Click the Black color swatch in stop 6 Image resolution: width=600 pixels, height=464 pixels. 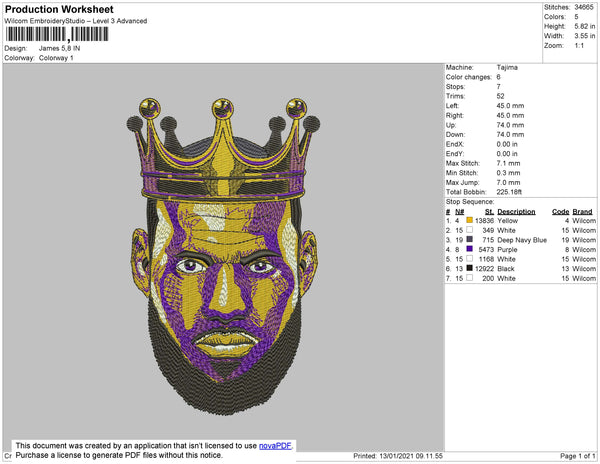tap(470, 268)
